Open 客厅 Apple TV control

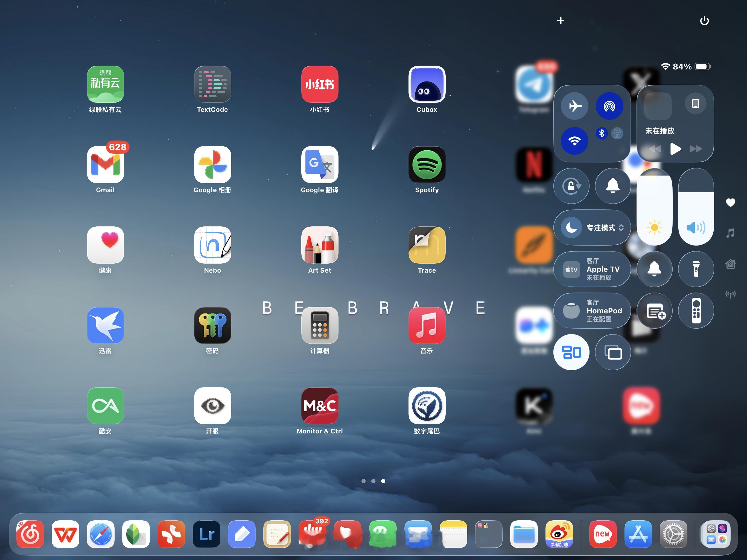click(592, 269)
